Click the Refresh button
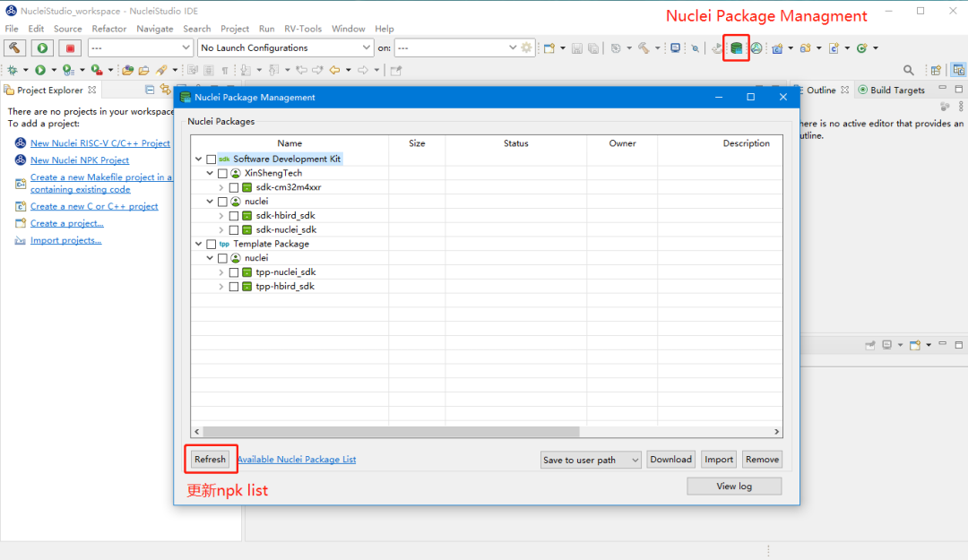 click(x=210, y=460)
